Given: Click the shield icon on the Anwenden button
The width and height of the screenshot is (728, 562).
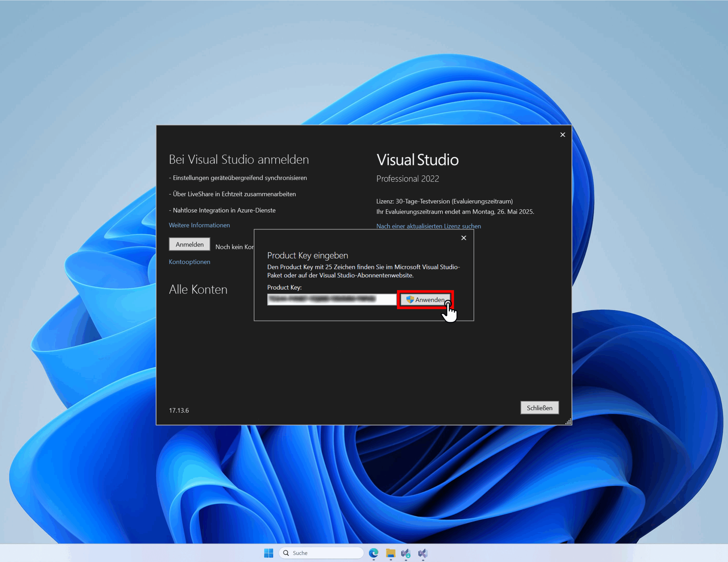Looking at the screenshot, I should pos(410,300).
